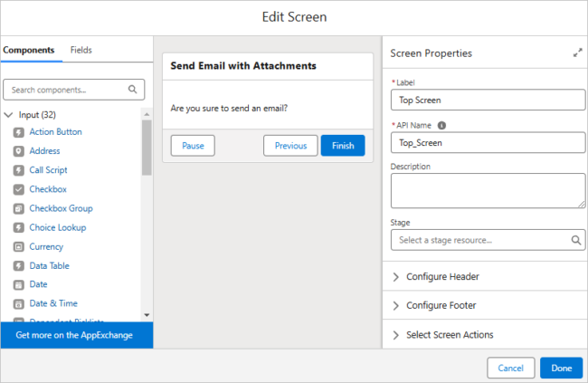Click the component list scroll up arrow

pyautogui.click(x=147, y=114)
